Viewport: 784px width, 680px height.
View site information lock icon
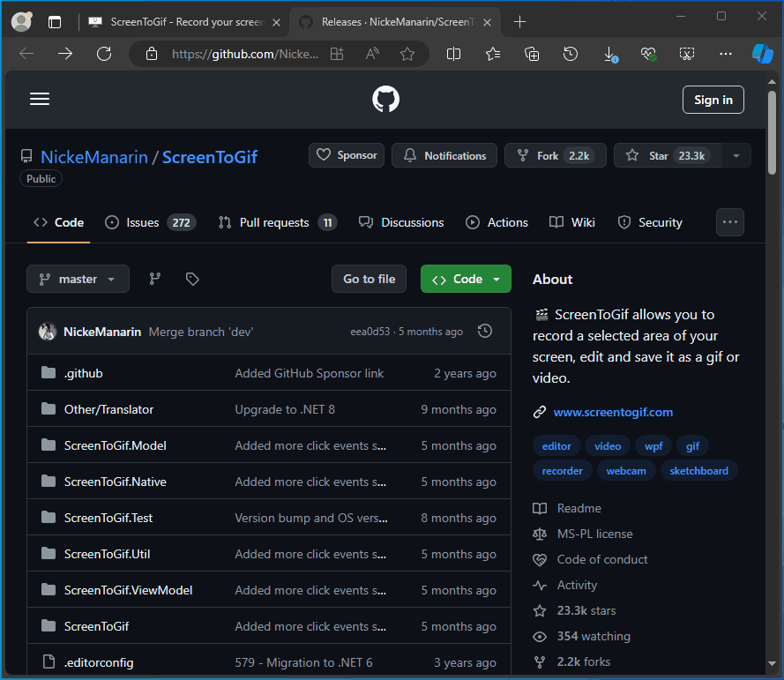[x=152, y=54]
